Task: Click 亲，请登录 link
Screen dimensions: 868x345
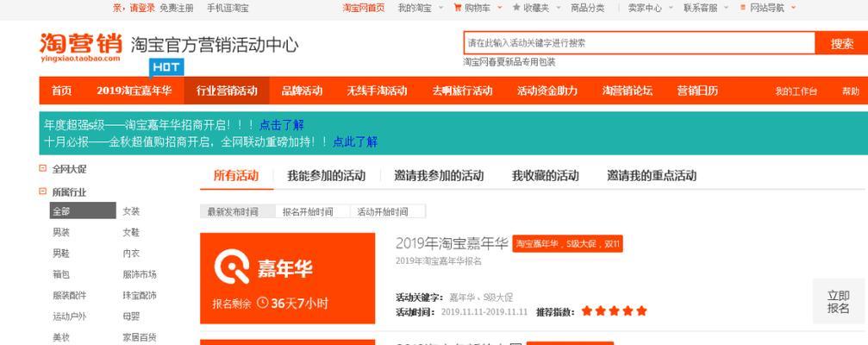Action: click(x=134, y=8)
